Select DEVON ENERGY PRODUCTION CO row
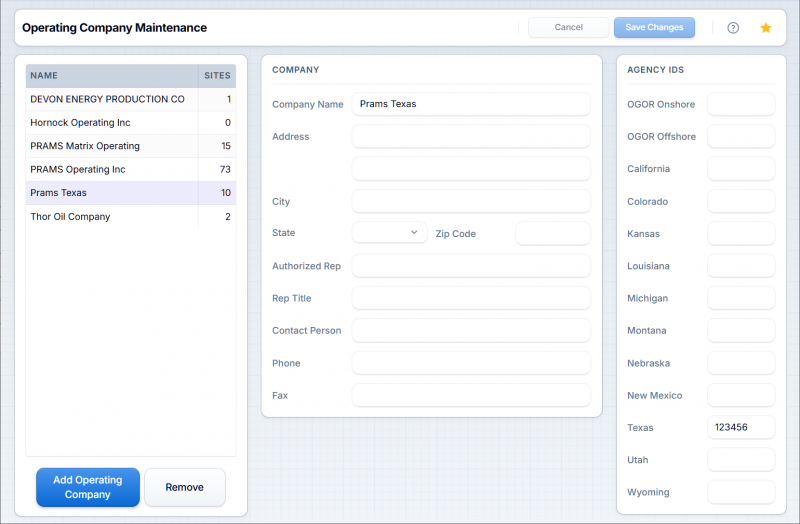800x524 pixels. pos(131,99)
